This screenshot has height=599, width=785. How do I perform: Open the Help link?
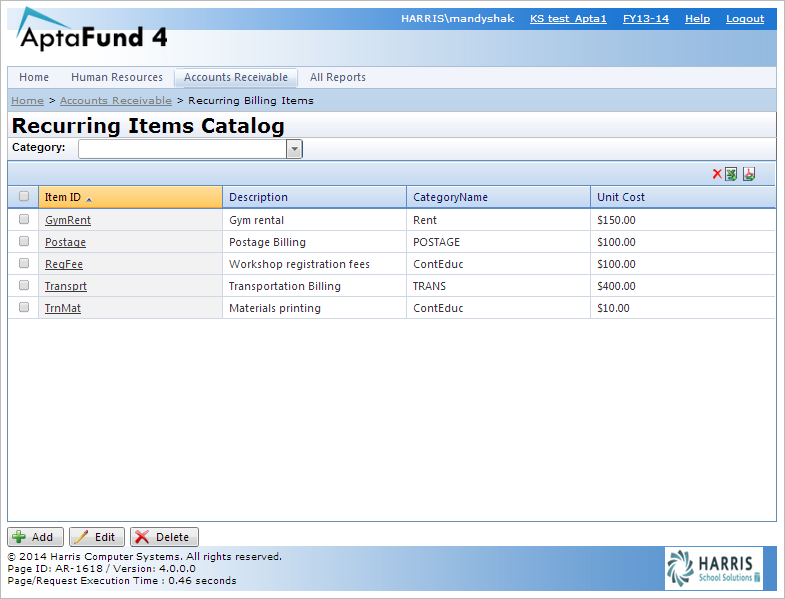pos(697,19)
